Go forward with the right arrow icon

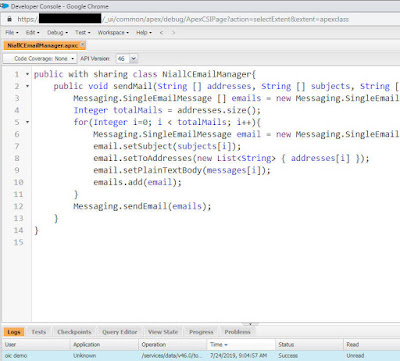pyautogui.click(x=173, y=32)
